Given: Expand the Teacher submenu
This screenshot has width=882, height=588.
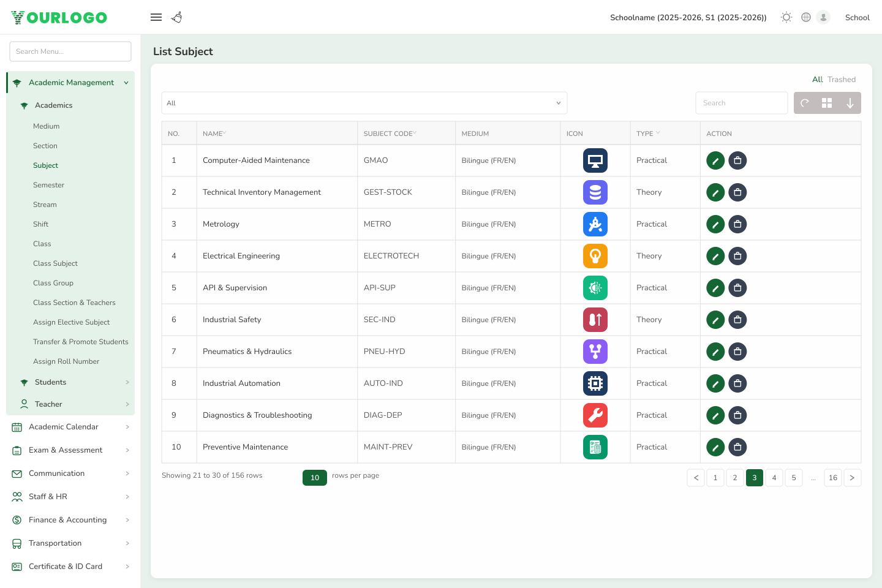Looking at the screenshot, I should click(73, 404).
